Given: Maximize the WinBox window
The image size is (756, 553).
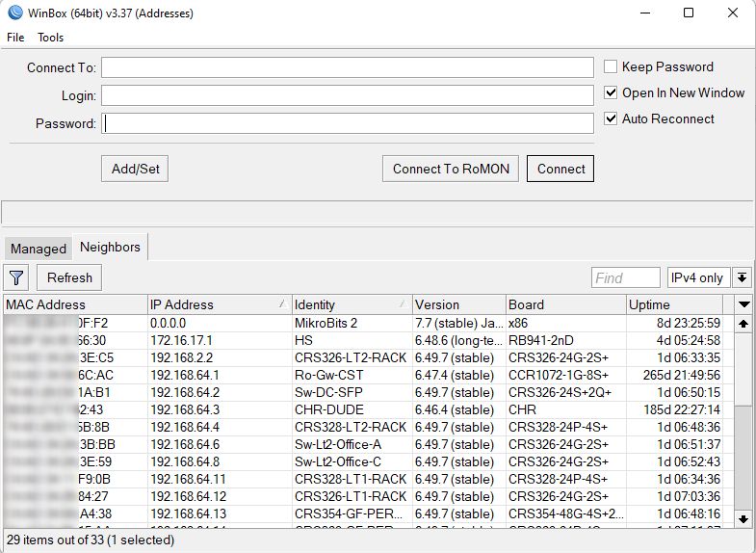Looking at the screenshot, I should (689, 13).
